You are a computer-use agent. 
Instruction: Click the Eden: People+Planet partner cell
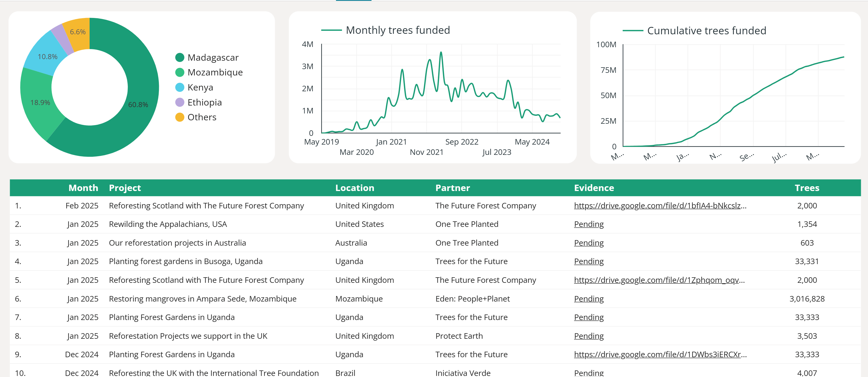(x=472, y=299)
